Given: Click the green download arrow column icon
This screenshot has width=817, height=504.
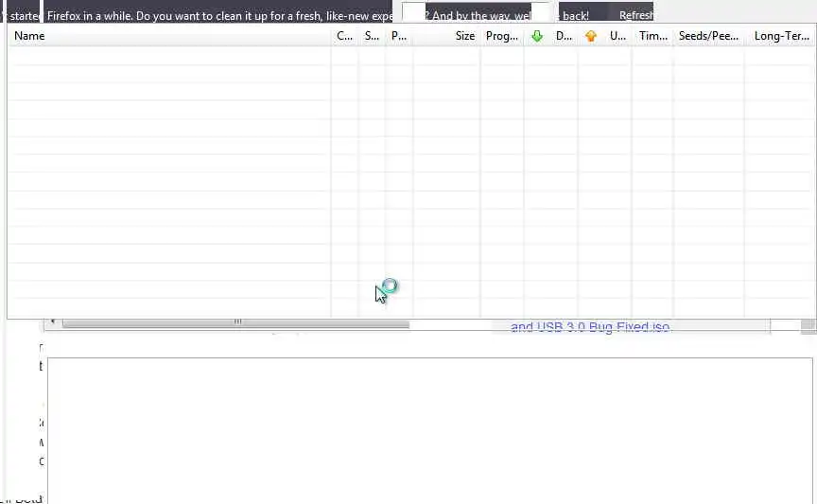Looking at the screenshot, I should (x=537, y=36).
